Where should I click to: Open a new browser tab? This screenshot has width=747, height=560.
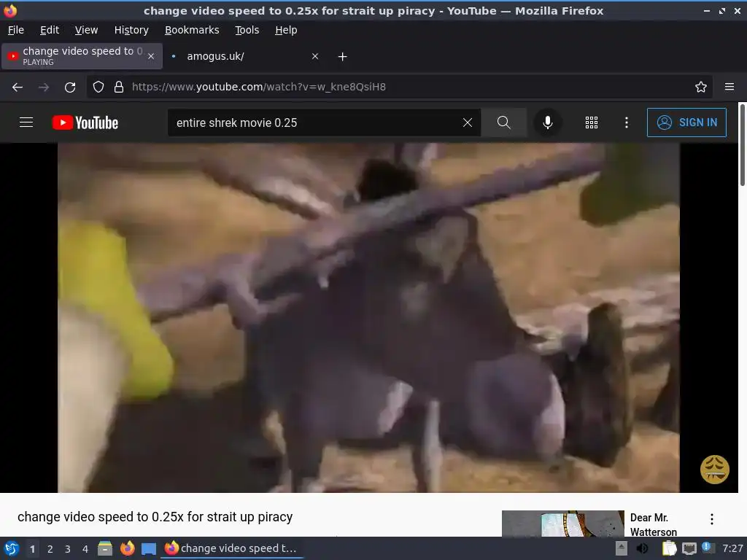tap(342, 56)
